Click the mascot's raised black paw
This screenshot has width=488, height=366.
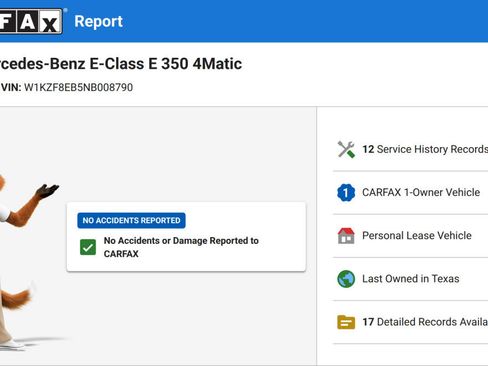click(x=47, y=191)
